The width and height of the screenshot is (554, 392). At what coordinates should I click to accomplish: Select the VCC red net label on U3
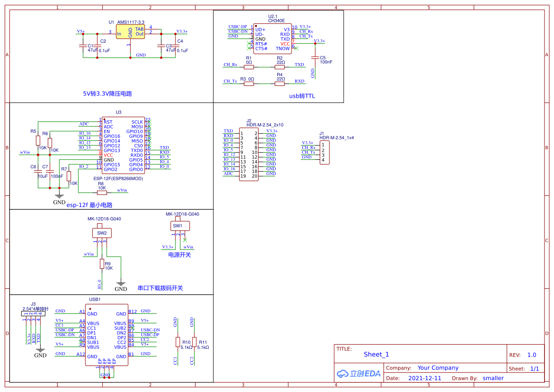[x=107, y=154]
